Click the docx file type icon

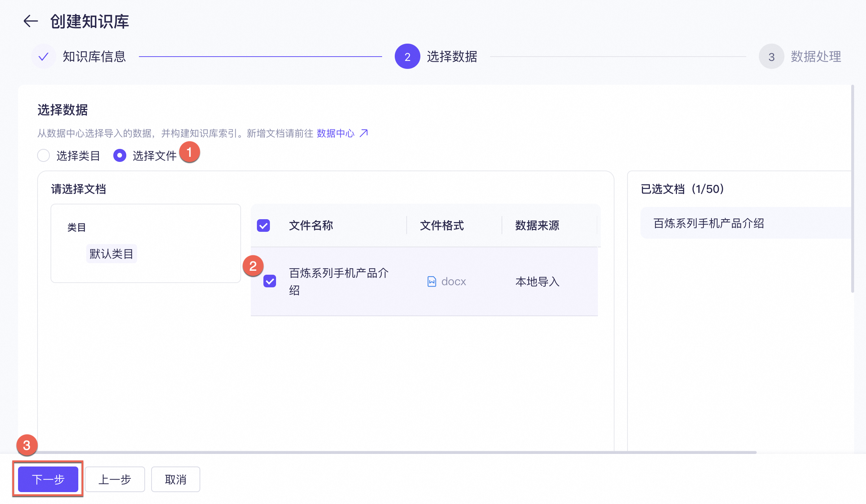432,282
